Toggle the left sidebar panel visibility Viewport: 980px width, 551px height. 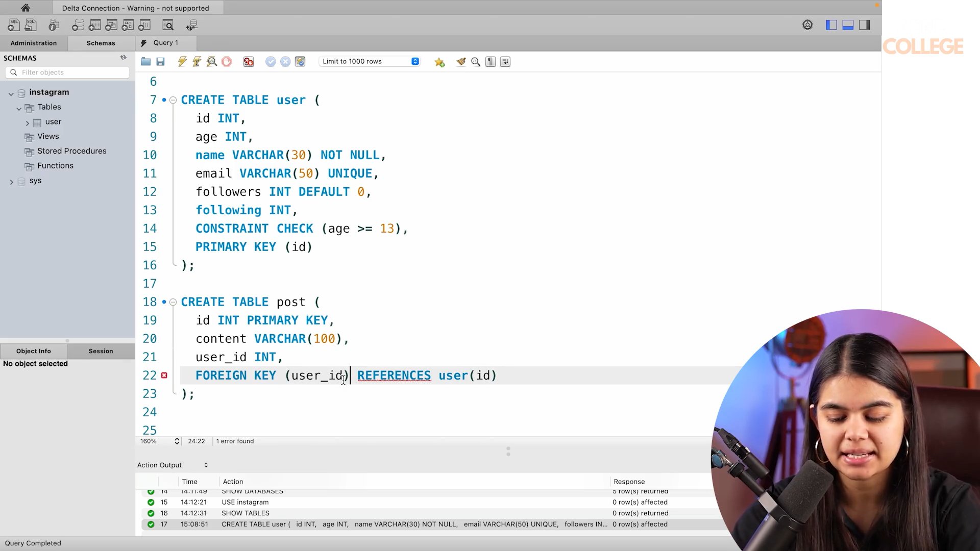[831, 25]
